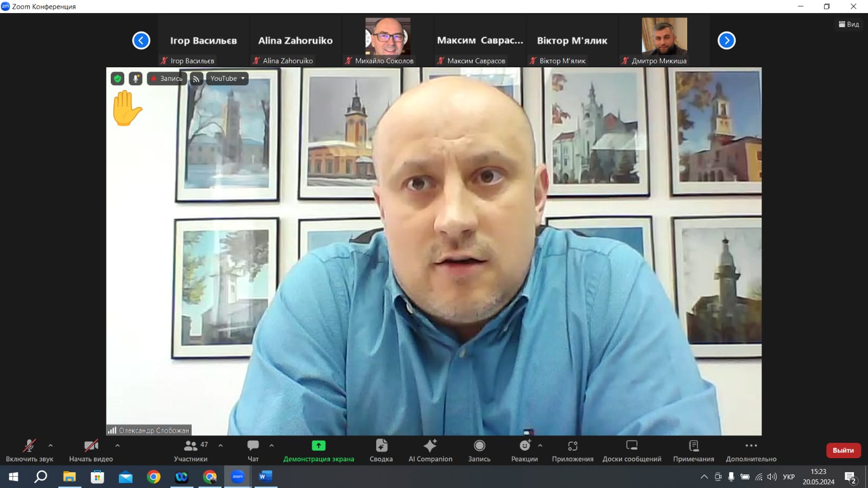
Task: Click Олександр Слобожан name label
Action: point(149,430)
